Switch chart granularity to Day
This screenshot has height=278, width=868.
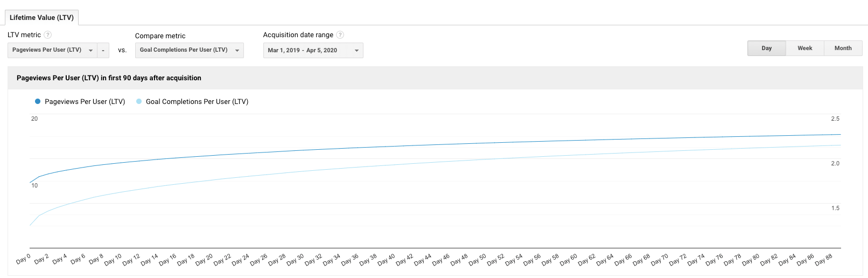[x=767, y=48]
